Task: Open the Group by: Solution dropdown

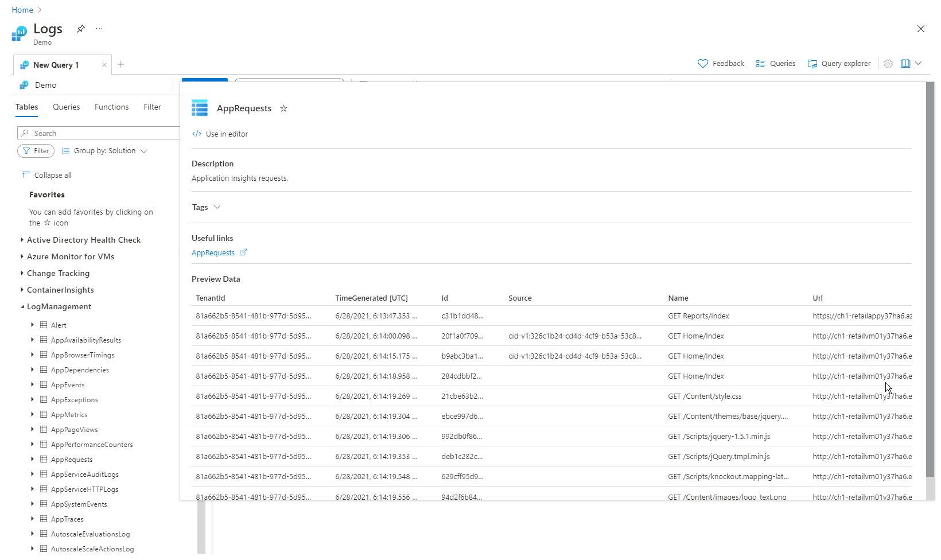Action: point(104,151)
